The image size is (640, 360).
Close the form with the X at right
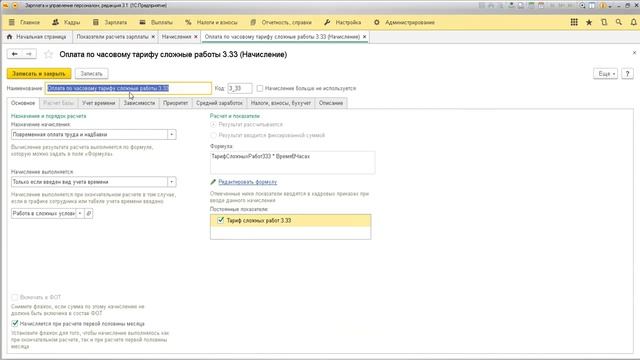(634, 53)
